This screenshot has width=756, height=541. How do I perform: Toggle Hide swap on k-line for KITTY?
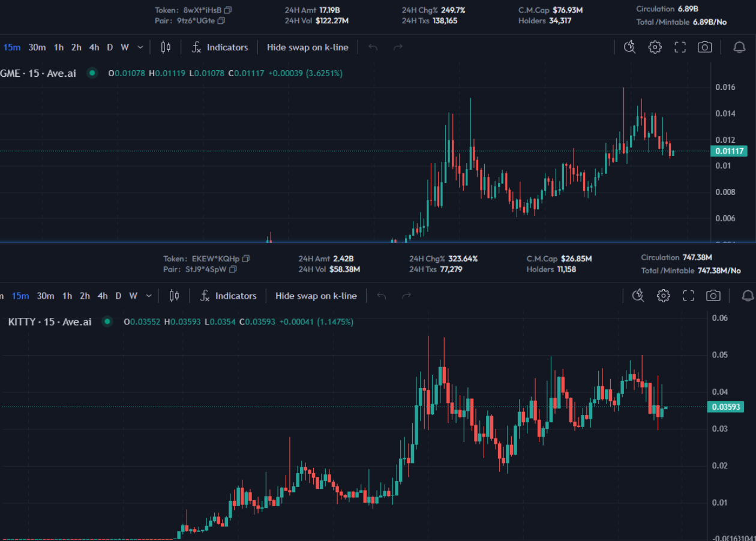point(316,296)
